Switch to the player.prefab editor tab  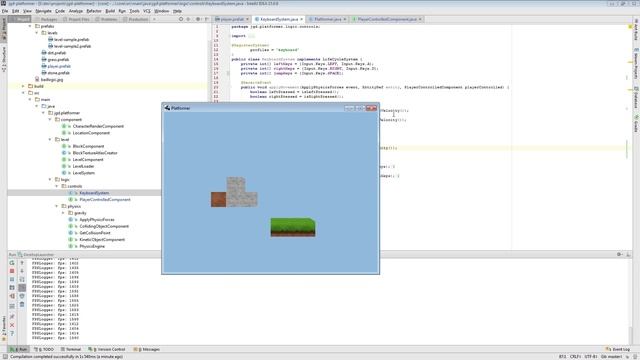231,19
